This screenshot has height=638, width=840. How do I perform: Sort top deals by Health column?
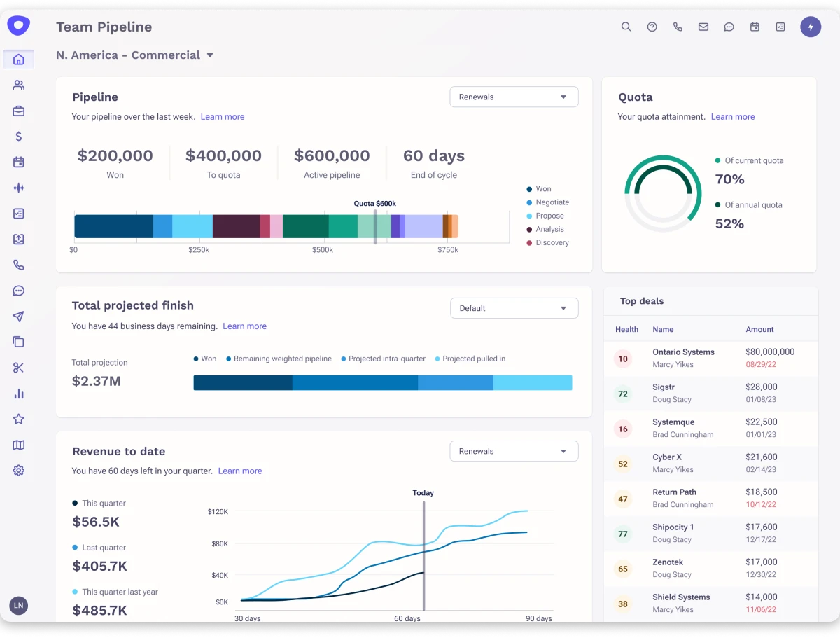click(626, 329)
